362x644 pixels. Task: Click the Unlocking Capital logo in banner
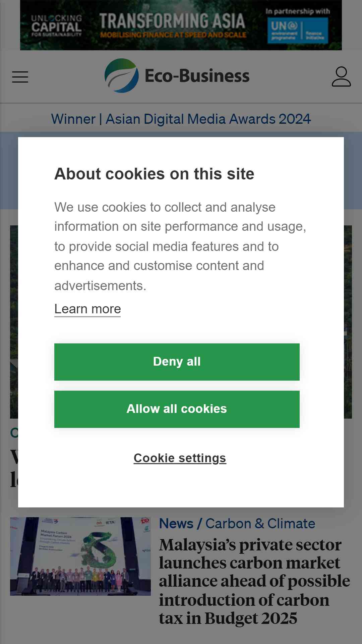[56, 25]
